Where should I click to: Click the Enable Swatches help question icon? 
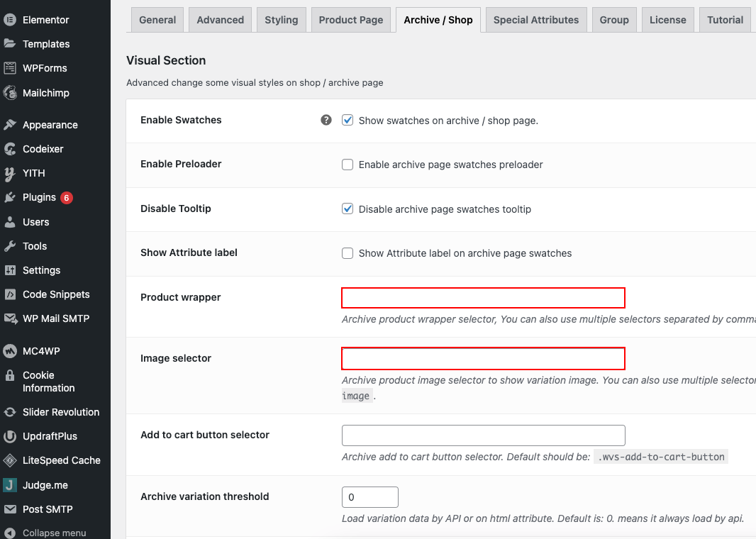(326, 120)
